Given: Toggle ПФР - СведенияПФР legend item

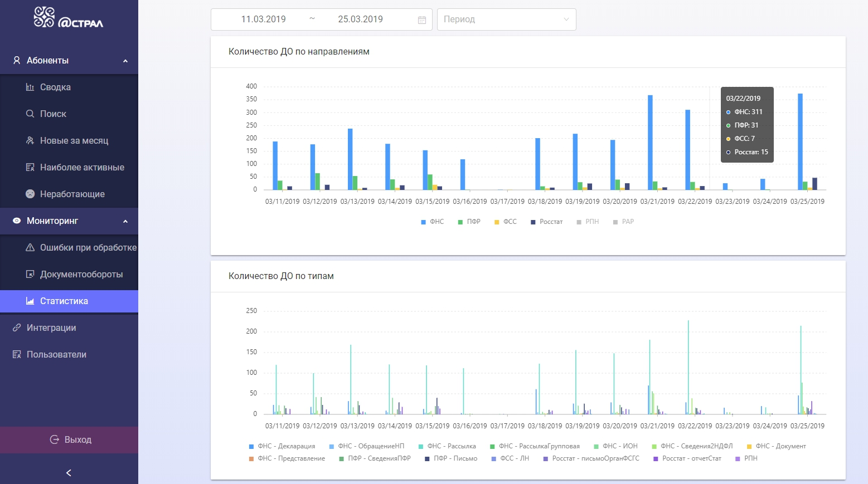Looking at the screenshot, I should pyautogui.click(x=375, y=458).
